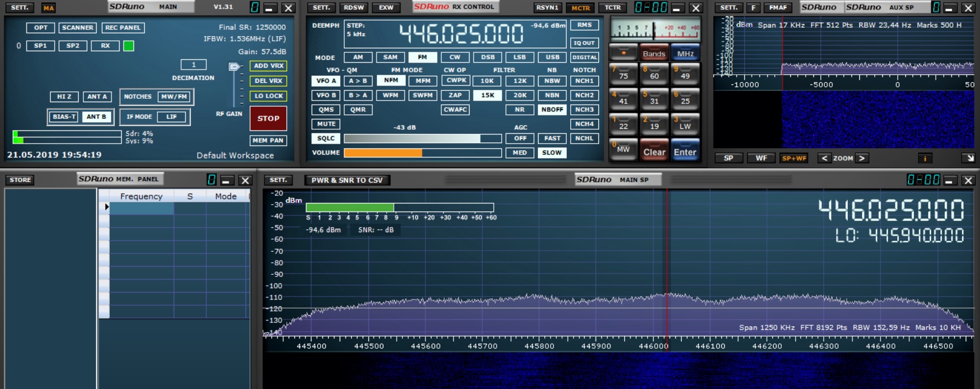
Task: Tap keypad key 0 for the MW band
Action: 623,149
